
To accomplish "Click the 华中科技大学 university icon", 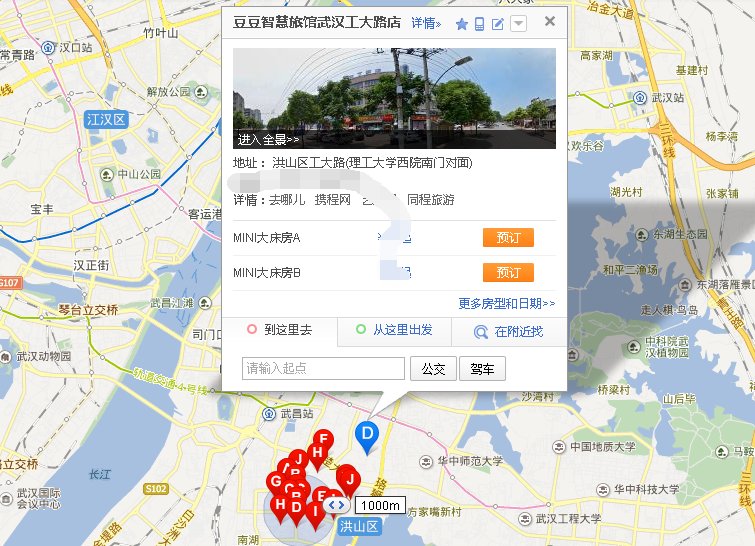I will [x=603, y=490].
